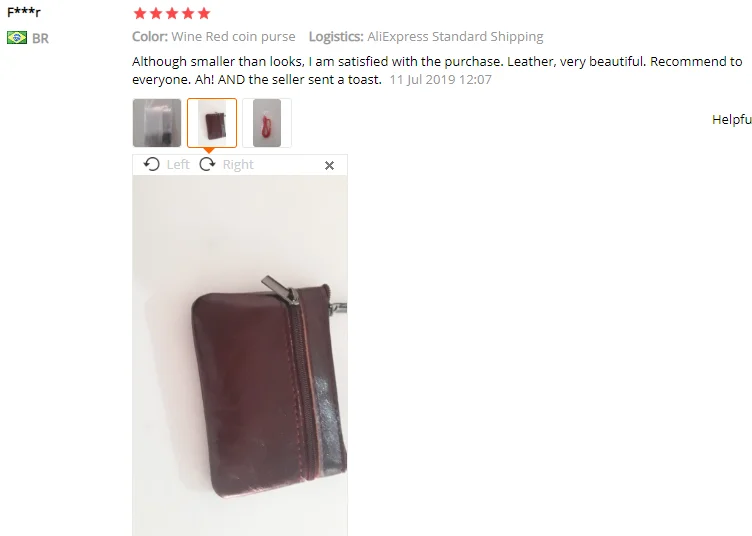Click the "Wine Red coin purse" color text

pos(233,37)
